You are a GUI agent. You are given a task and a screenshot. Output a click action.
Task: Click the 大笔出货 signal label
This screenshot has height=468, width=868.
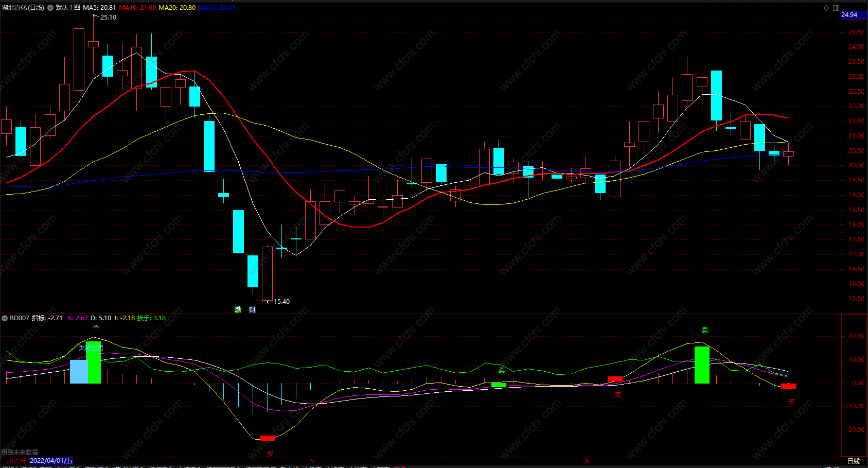[91, 348]
